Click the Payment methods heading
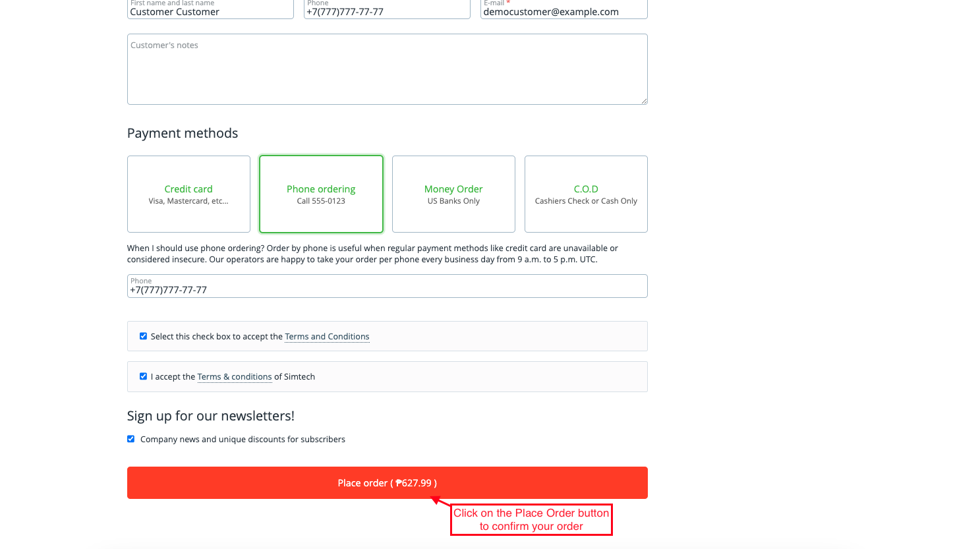The image size is (980, 549). click(x=183, y=133)
